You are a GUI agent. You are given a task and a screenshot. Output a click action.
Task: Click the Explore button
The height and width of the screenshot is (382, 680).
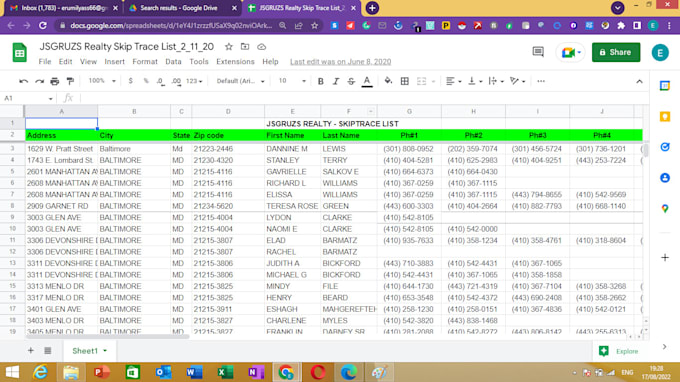(619, 351)
